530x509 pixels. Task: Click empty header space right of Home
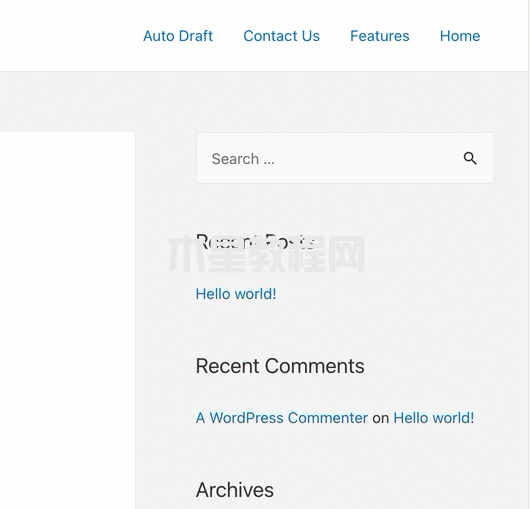tap(504, 36)
